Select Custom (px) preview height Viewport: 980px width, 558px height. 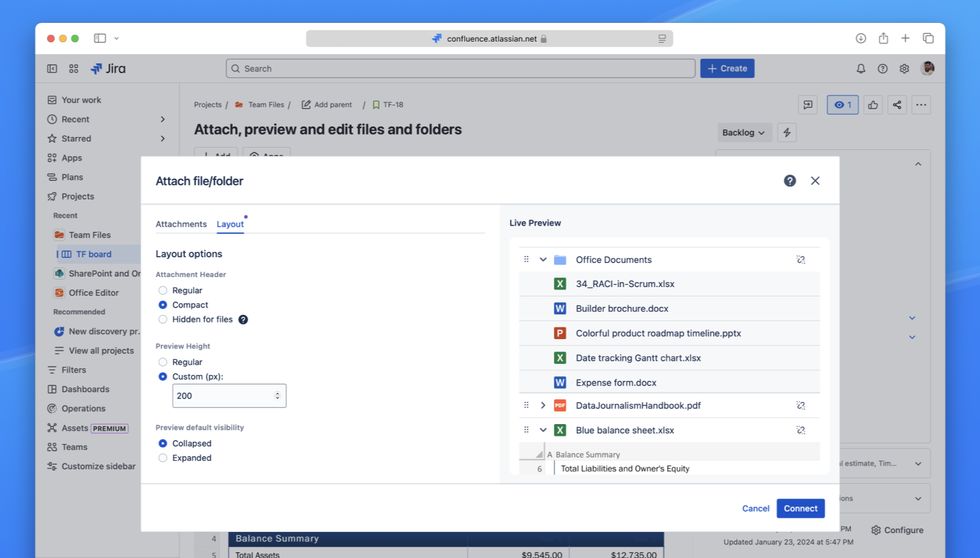click(x=163, y=376)
